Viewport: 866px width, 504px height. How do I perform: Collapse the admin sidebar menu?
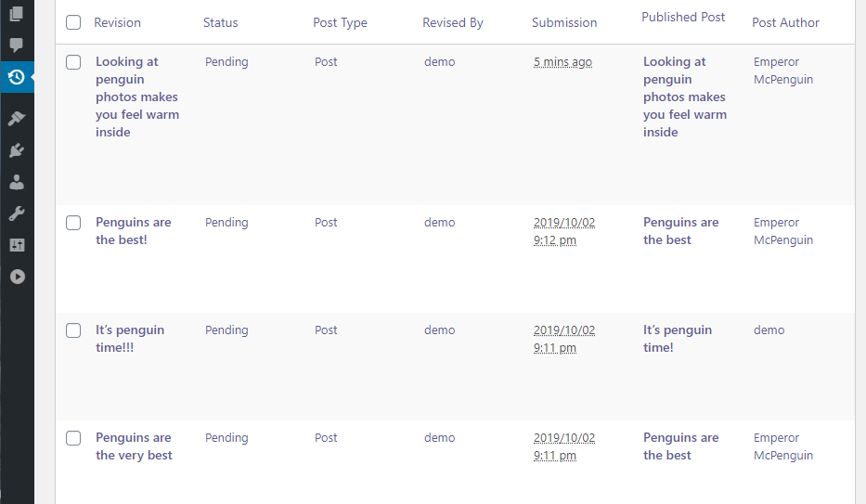[x=17, y=277]
